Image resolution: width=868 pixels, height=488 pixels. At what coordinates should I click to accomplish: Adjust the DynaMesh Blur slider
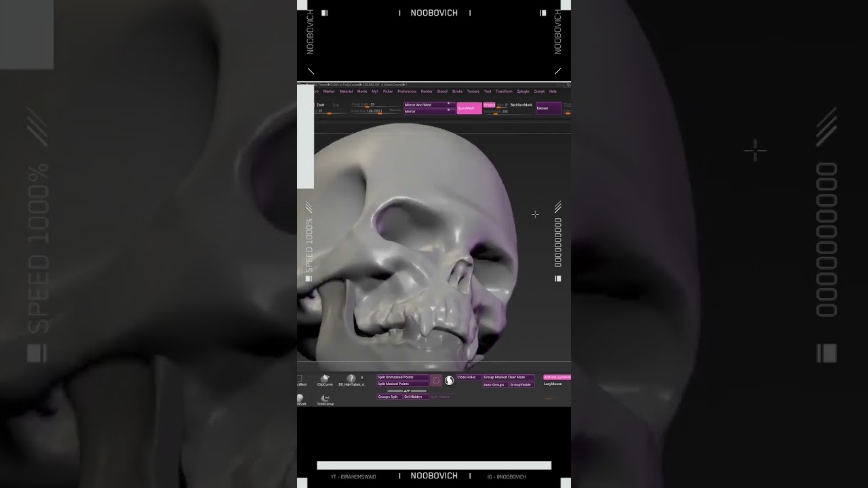coord(502,105)
